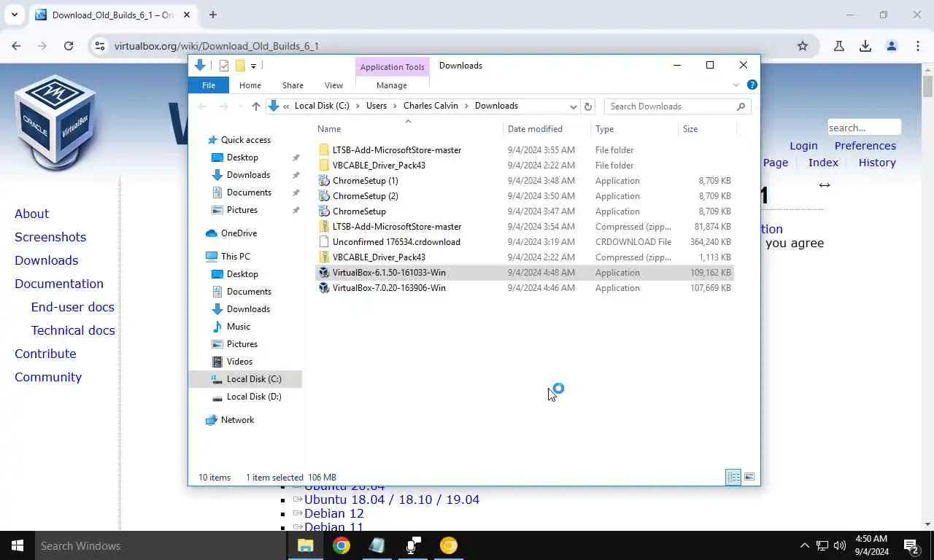Screen dimensions: 934x560
Task: Expand ribbon with chevron arrow
Action: coord(736,85)
